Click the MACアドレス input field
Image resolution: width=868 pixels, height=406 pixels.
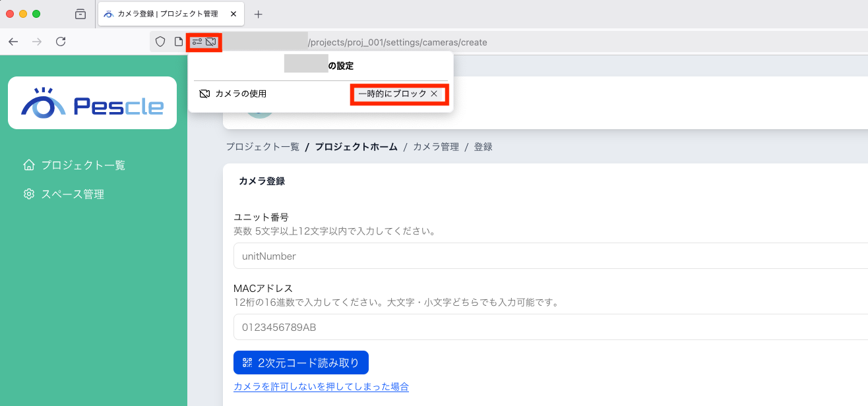[396, 327]
